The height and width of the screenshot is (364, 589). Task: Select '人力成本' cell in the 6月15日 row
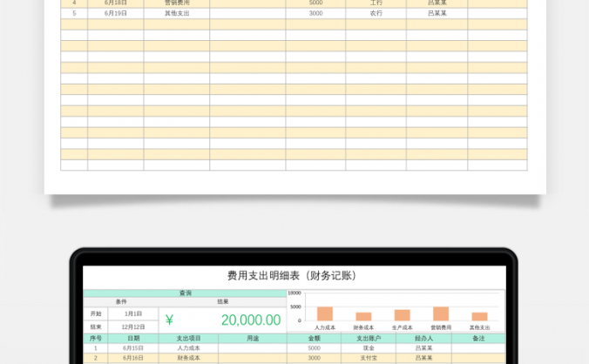pyautogui.click(x=188, y=347)
